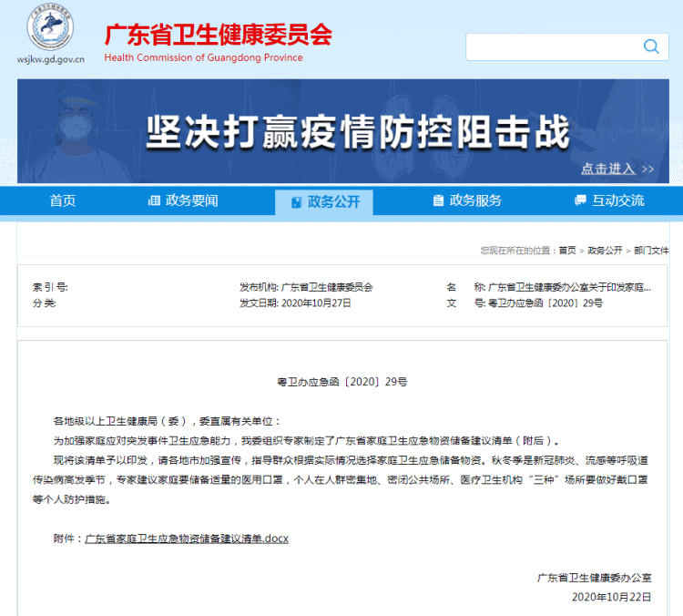Viewport: 683px width, 616px height.
Task: Go to the 互动交流 tab label
Action: click(x=617, y=201)
